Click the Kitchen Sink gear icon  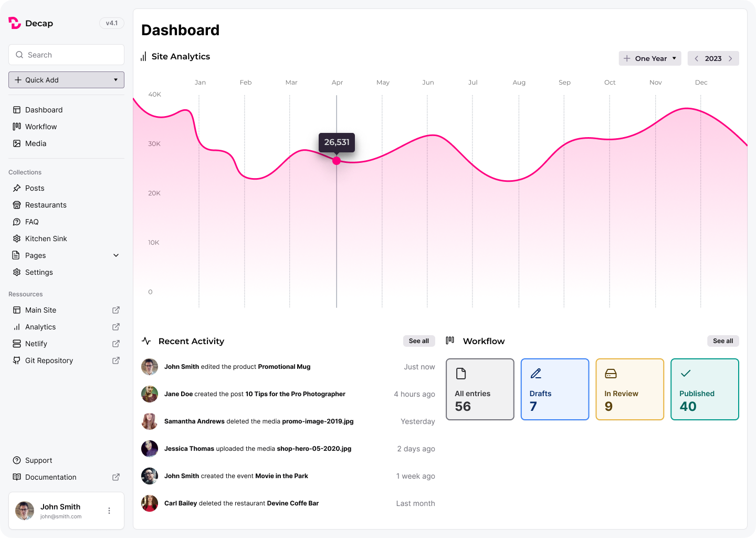17,239
